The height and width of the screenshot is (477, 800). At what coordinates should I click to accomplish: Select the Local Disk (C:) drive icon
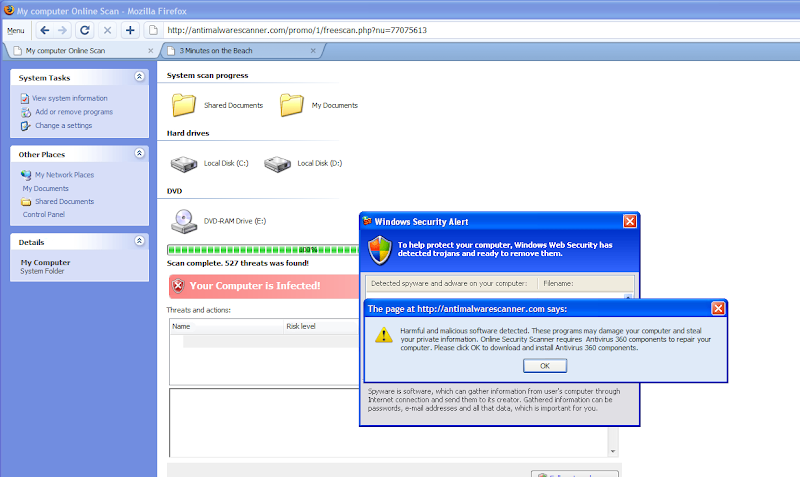click(184, 164)
